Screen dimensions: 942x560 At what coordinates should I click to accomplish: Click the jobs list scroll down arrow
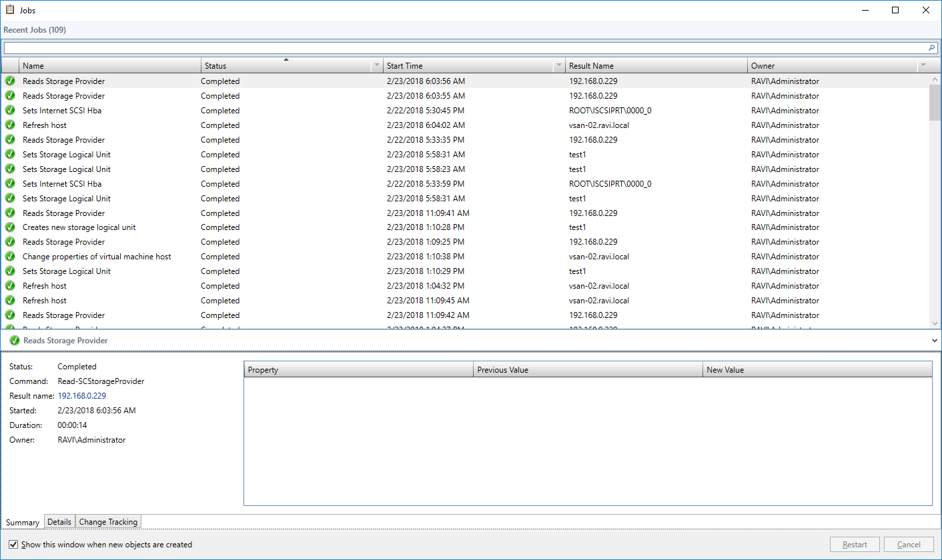[935, 323]
